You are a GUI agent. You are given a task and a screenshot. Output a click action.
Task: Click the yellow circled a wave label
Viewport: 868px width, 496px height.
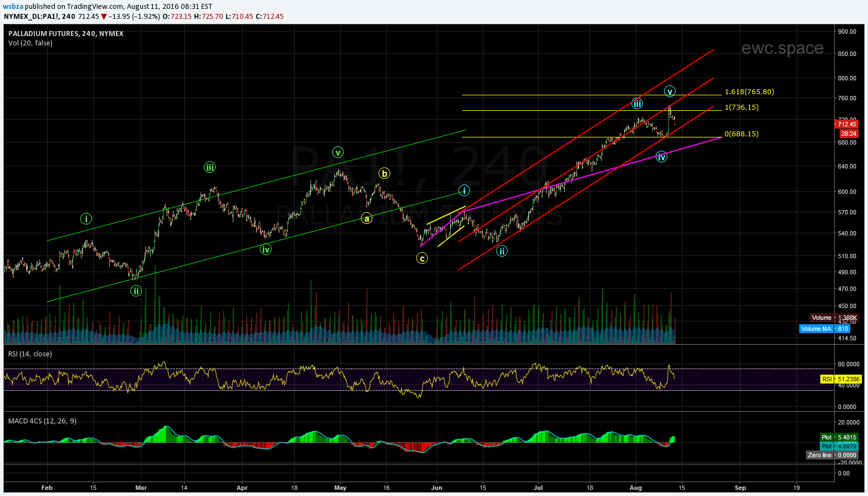coord(366,218)
